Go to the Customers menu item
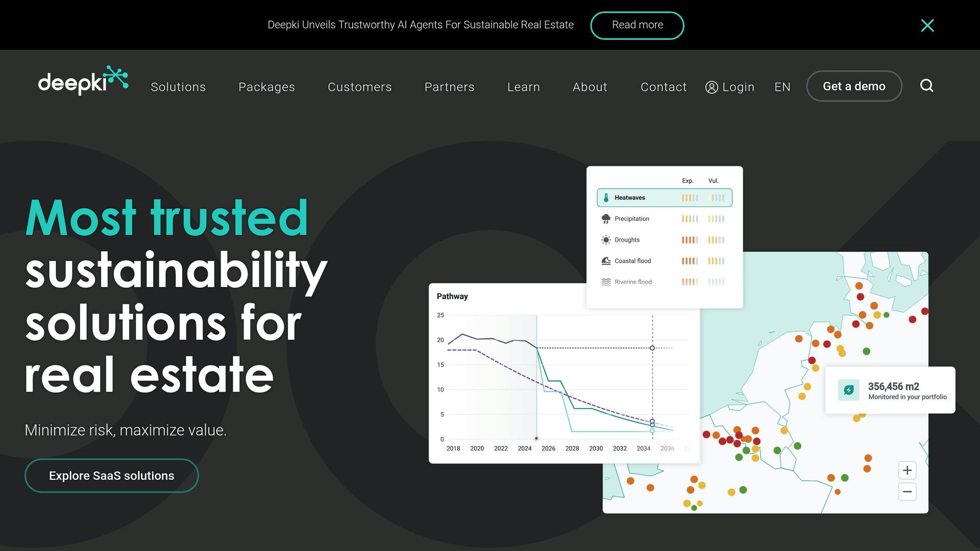The height and width of the screenshot is (551, 980). point(359,87)
